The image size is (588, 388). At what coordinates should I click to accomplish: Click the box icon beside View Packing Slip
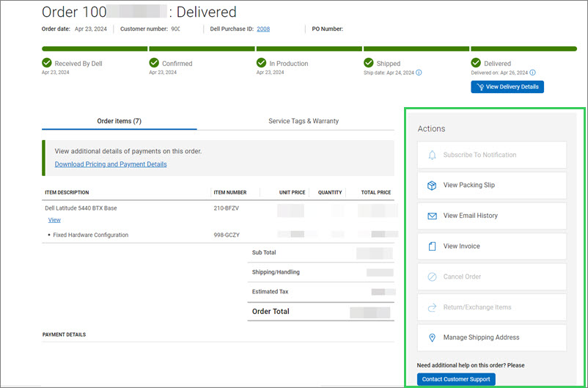[x=432, y=186]
